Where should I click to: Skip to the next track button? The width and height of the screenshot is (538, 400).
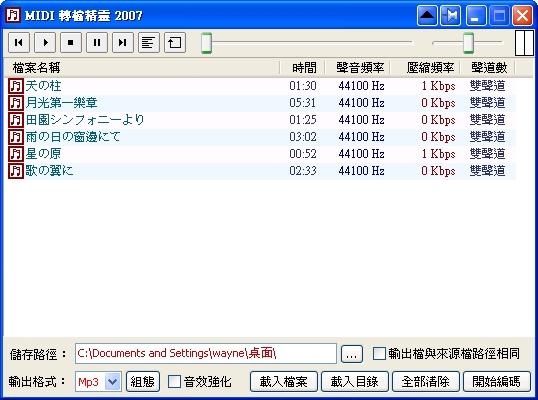(123, 43)
